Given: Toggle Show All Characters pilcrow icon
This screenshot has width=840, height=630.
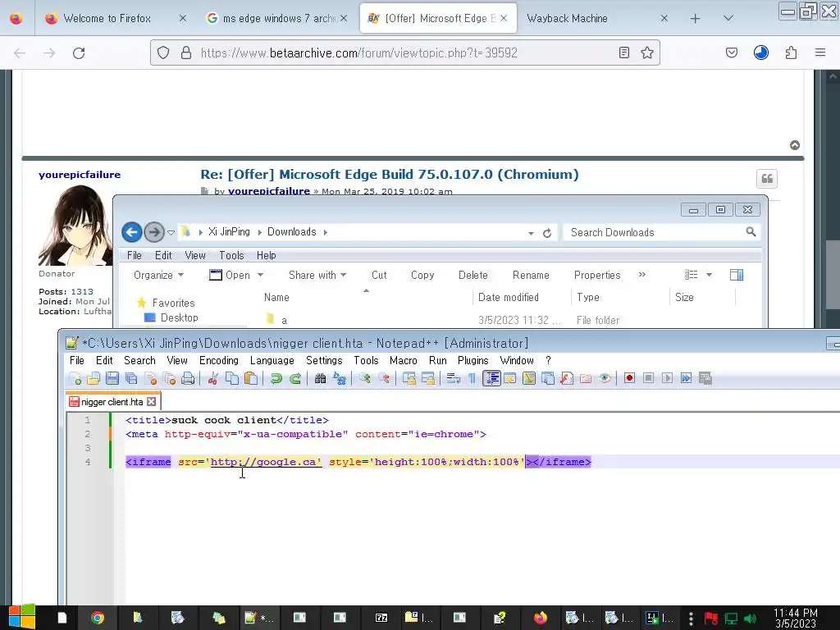Looking at the screenshot, I should (472, 379).
